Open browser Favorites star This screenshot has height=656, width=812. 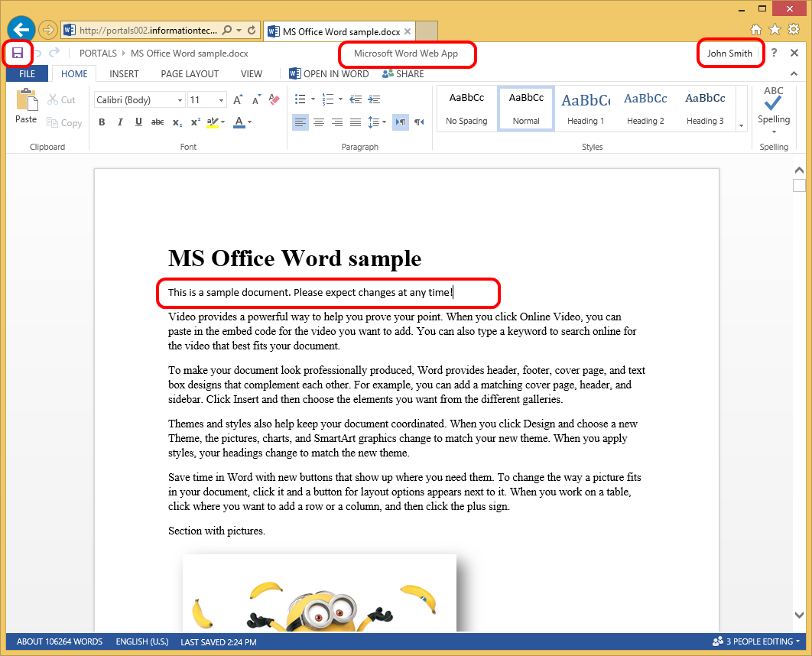[775, 30]
